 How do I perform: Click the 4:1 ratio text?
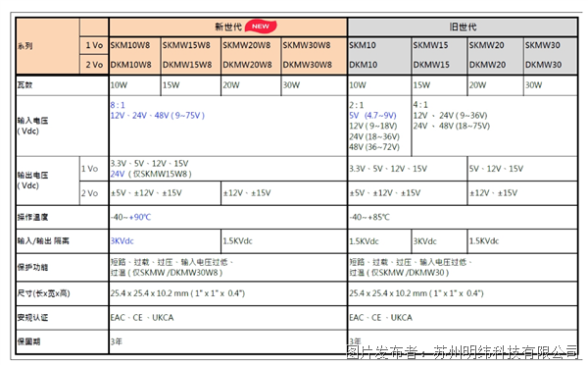[x=420, y=105]
